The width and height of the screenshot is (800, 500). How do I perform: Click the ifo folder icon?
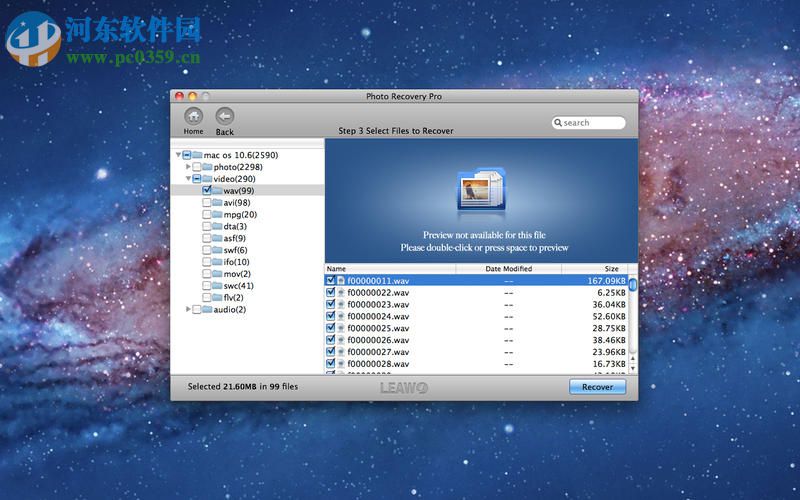(x=217, y=262)
